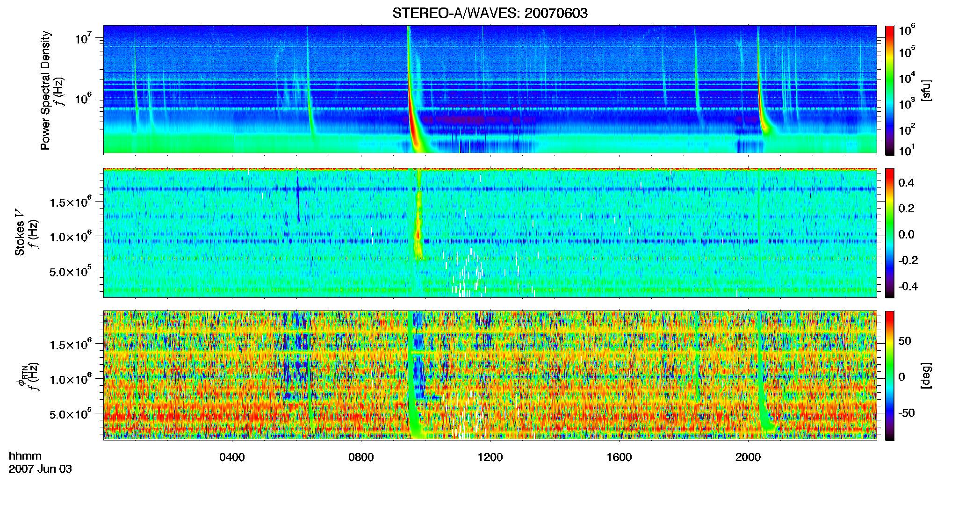This screenshot has width=980, height=505.
Task: Click the 2007 Jun 03 date label
Action: (x=40, y=469)
